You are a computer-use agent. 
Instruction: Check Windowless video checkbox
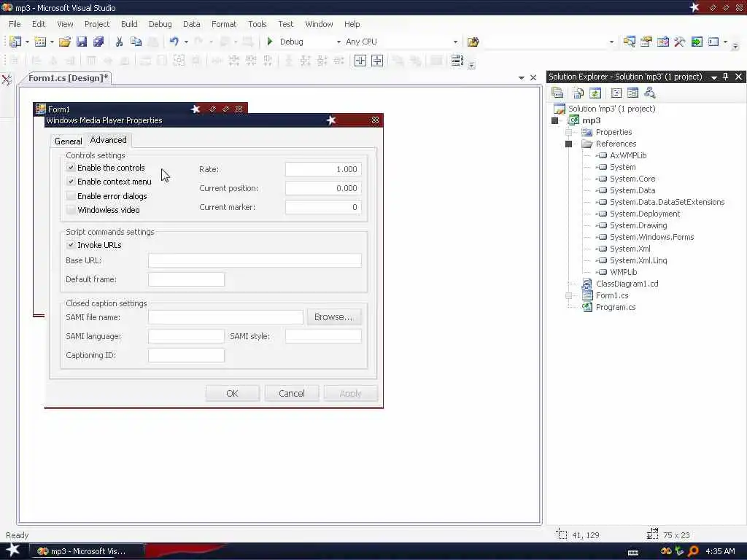point(71,210)
